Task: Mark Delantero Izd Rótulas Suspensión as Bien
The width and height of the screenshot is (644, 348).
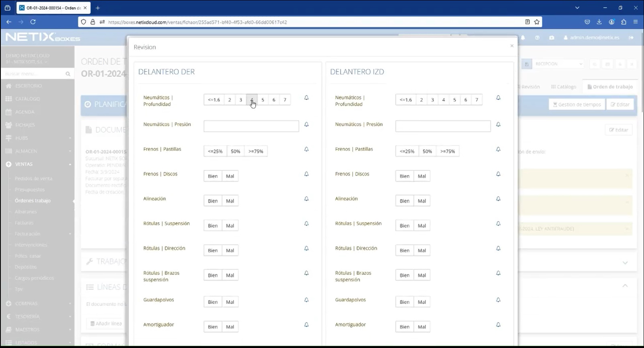Action: coord(405,226)
